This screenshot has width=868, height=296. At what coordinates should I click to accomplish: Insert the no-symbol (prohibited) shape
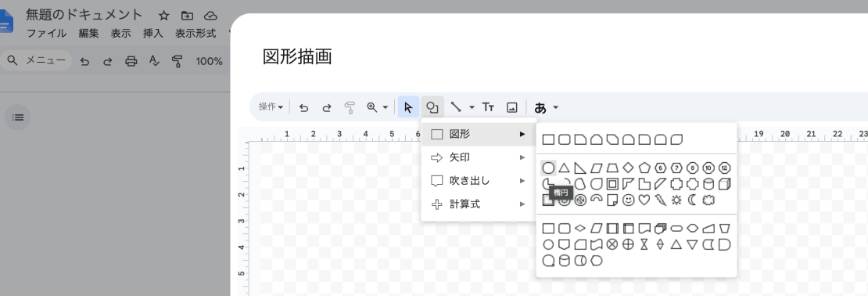coord(580,200)
